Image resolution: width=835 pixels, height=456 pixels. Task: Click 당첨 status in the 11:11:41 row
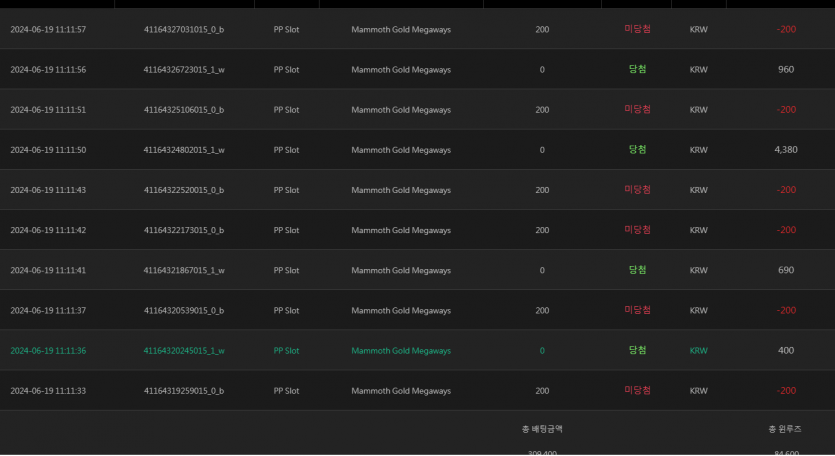(637, 270)
